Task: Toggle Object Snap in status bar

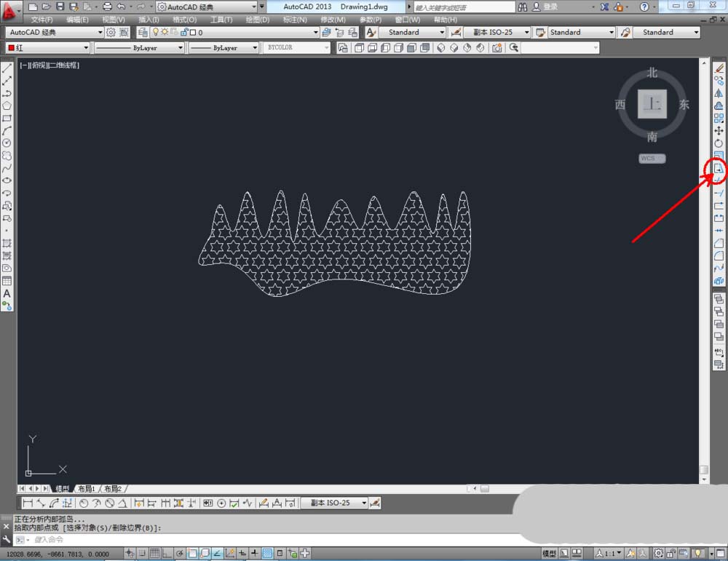Action: (192, 553)
